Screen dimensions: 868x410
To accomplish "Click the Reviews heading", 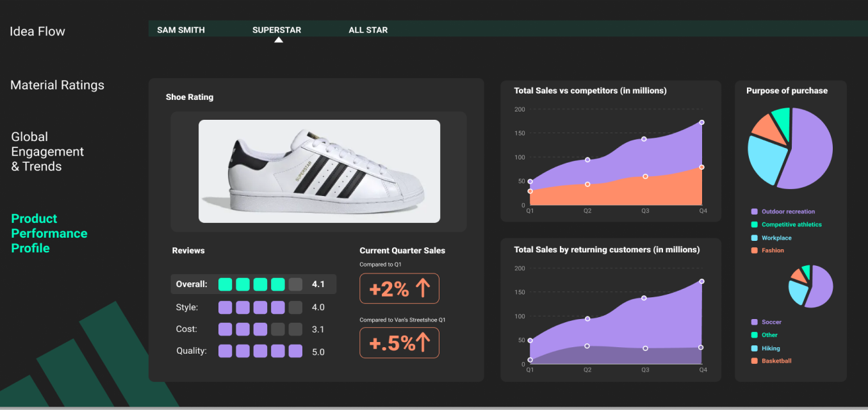I will (x=188, y=250).
